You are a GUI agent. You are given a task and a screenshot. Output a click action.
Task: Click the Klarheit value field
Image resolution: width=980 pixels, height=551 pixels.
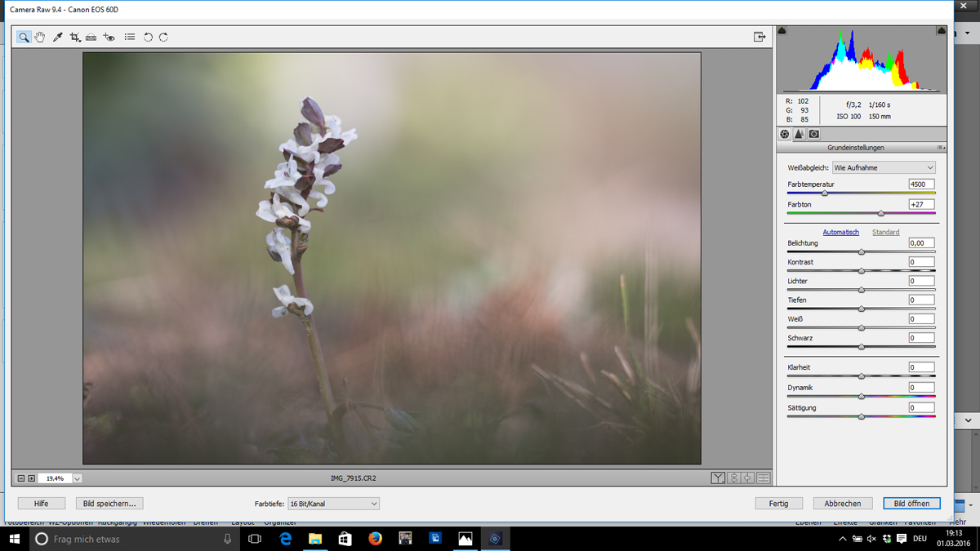coord(922,367)
